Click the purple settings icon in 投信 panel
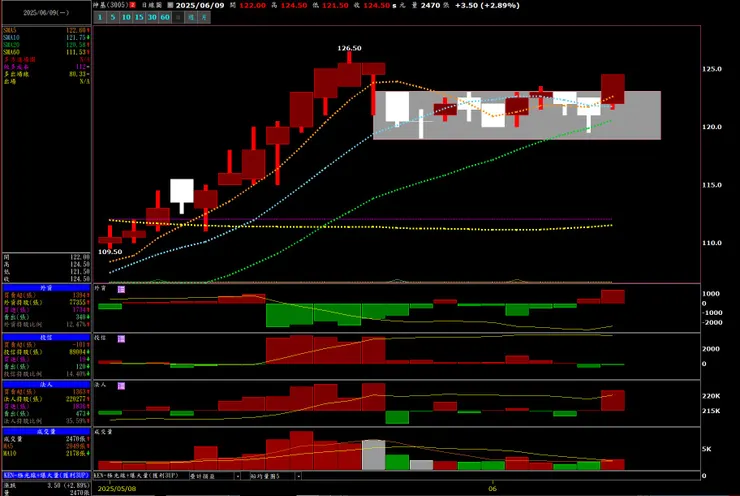 pos(121,339)
